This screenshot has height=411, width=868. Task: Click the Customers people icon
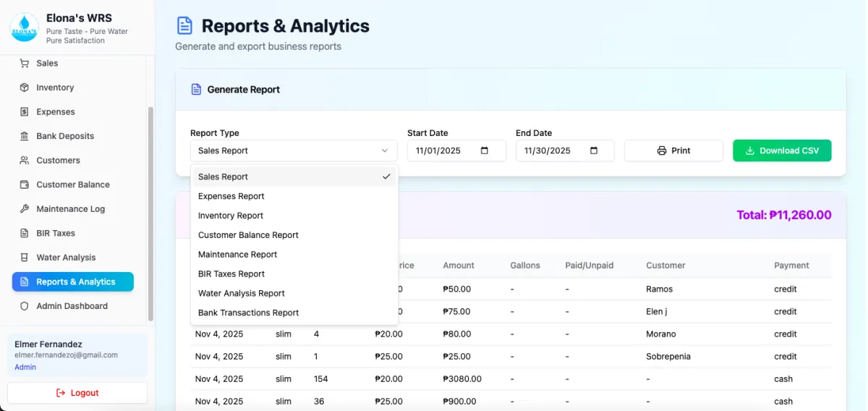click(x=25, y=161)
